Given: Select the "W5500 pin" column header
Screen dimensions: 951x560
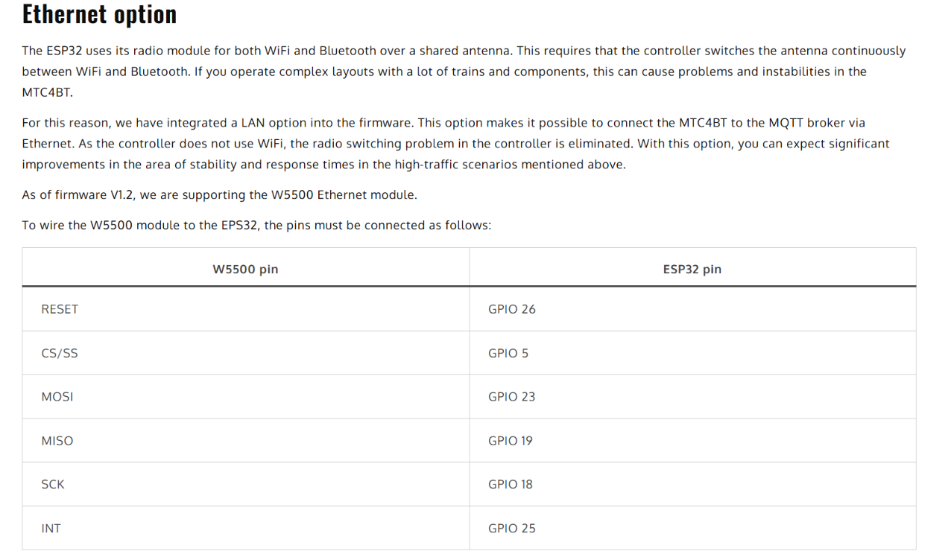Looking at the screenshot, I should pos(245,270).
